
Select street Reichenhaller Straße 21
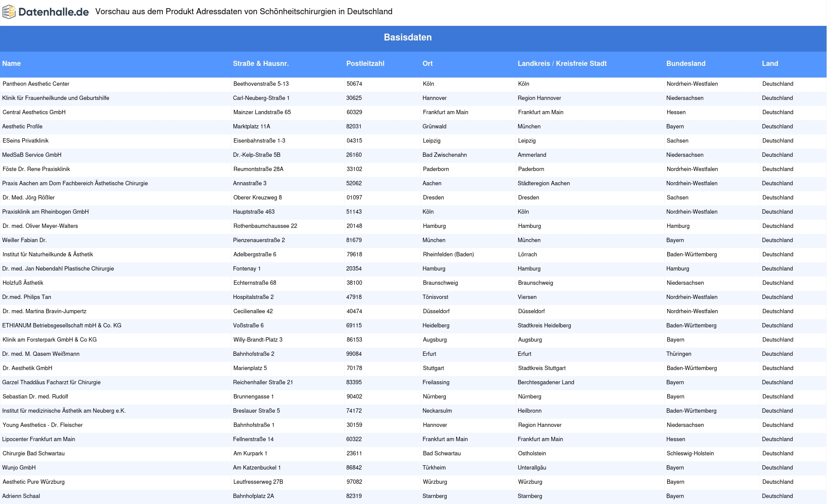pos(263,382)
